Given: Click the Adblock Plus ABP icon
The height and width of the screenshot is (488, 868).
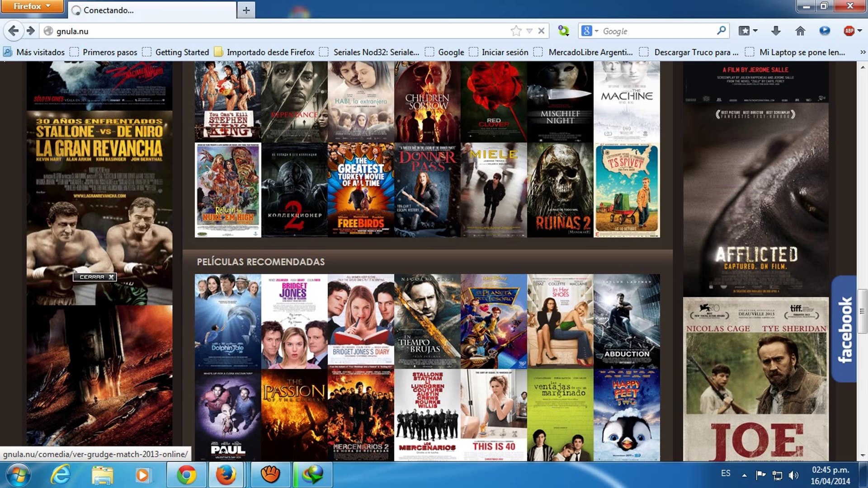Looking at the screenshot, I should click(x=849, y=31).
